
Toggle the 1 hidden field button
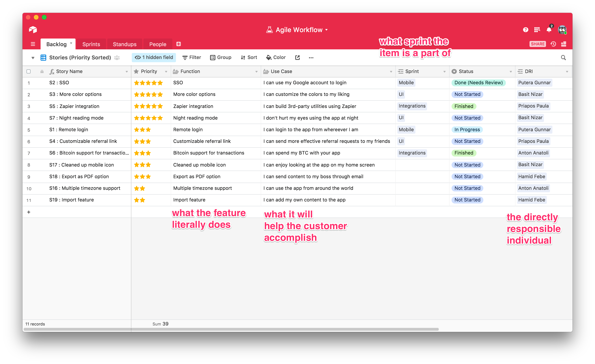click(154, 57)
